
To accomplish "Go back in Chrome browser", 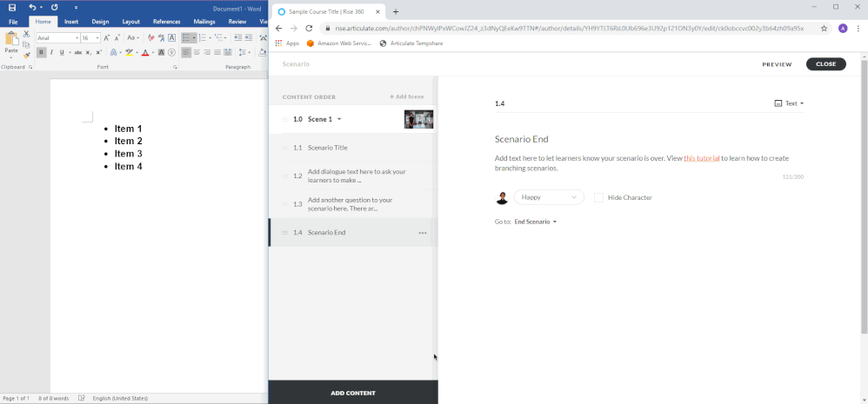I will 278,28.
